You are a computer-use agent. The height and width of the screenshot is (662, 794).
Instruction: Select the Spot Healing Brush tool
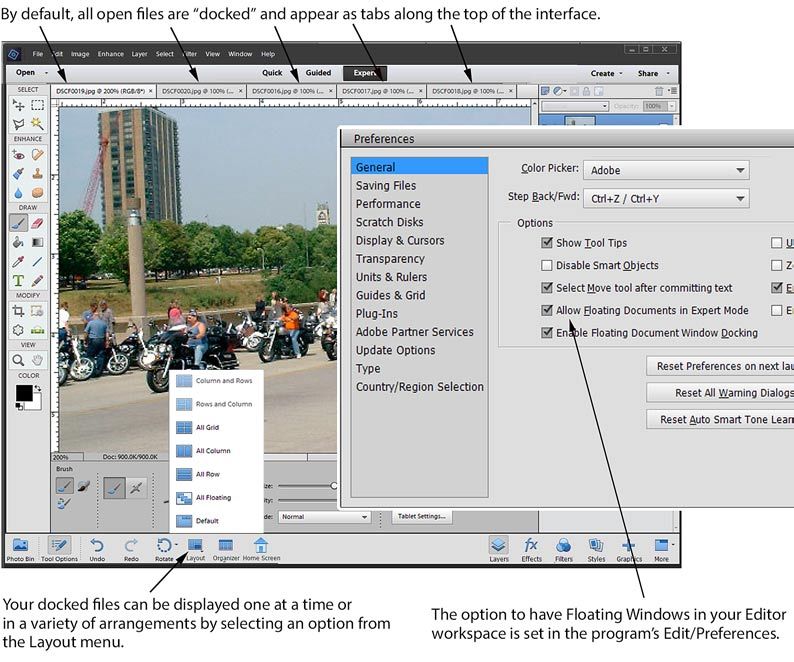click(37, 154)
